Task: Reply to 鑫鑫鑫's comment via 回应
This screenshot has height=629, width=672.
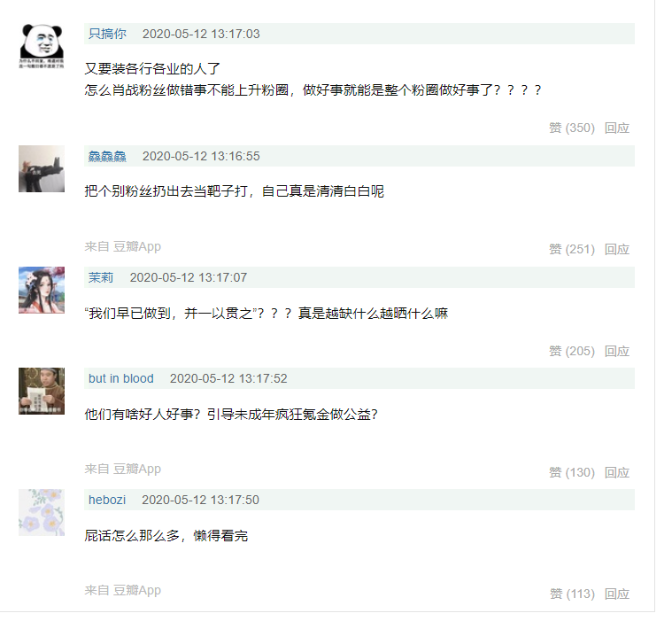Action: [x=617, y=249]
